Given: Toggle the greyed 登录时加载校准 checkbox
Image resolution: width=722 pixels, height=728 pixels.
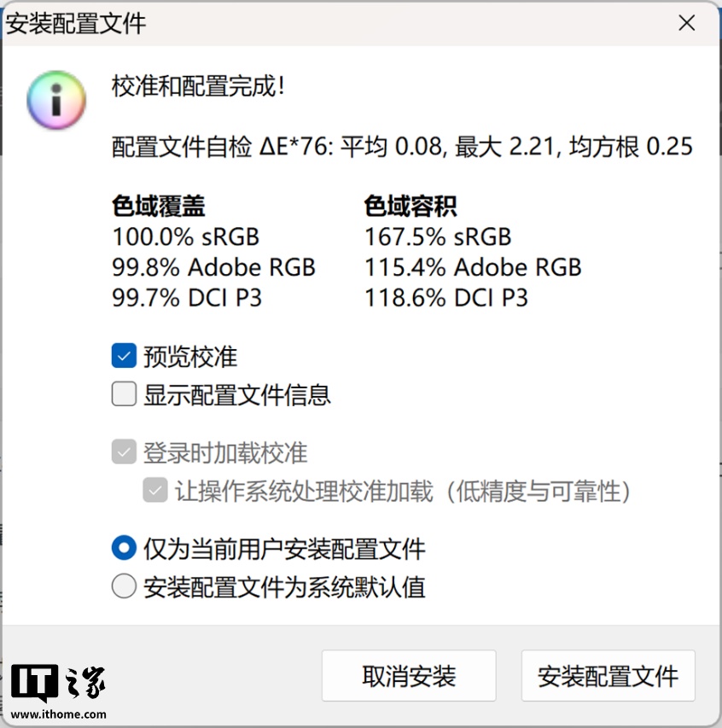Looking at the screenshot, I should [x=125, y=452].
